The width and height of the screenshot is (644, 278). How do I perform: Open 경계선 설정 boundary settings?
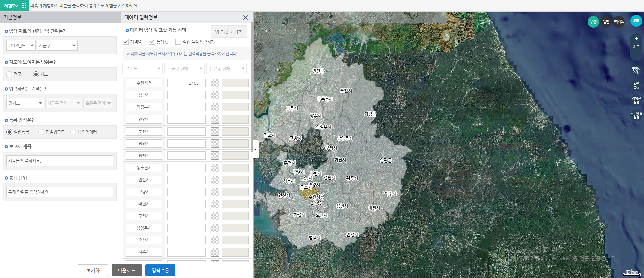pos(636,100)
